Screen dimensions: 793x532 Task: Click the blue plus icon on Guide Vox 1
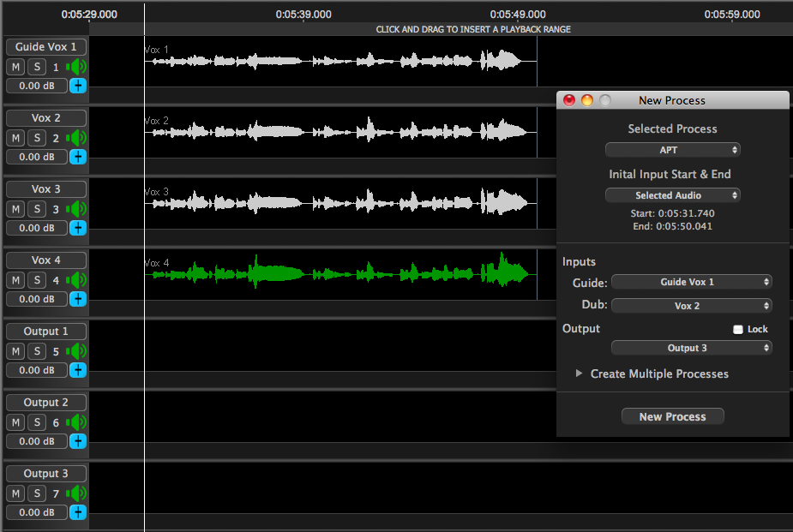coord(78,86)
